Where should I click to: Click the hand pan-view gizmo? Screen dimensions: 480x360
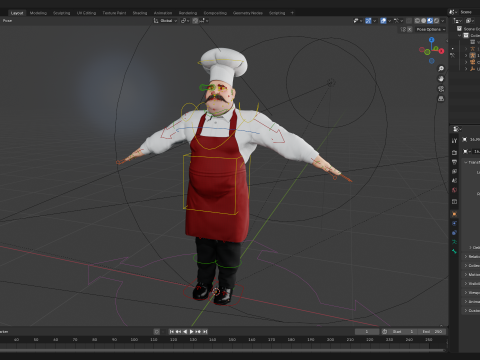click(441, 79)
